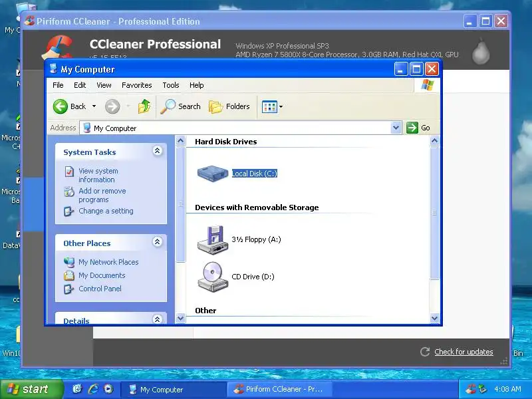The image size is (532, 399).
Task: Launch Windows Media Player quick launch icon
Action: [x=108, y=389]
